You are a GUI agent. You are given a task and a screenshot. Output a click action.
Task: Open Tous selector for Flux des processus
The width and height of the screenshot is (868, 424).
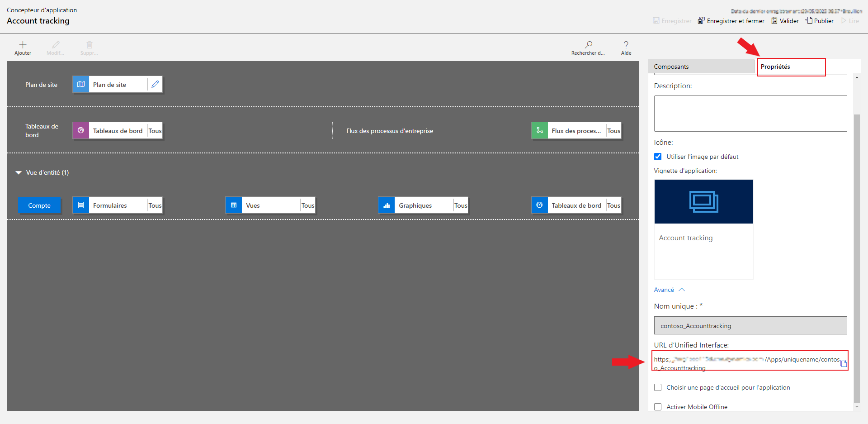click(613, 131)
